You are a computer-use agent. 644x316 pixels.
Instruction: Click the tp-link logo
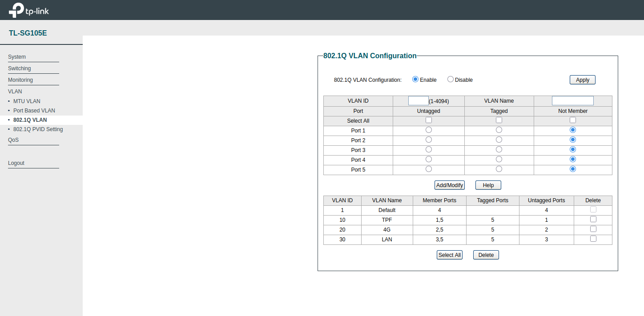click(29, 10)
